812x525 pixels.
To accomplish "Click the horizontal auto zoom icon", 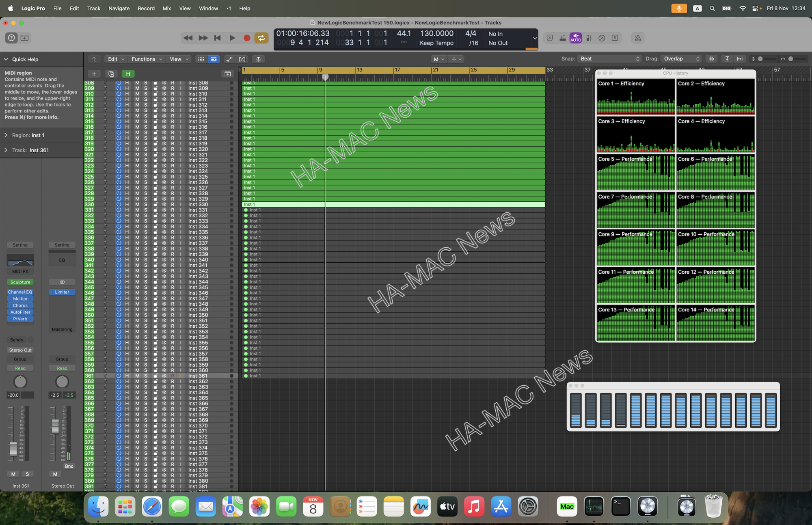I will click(x=740, y=59).
